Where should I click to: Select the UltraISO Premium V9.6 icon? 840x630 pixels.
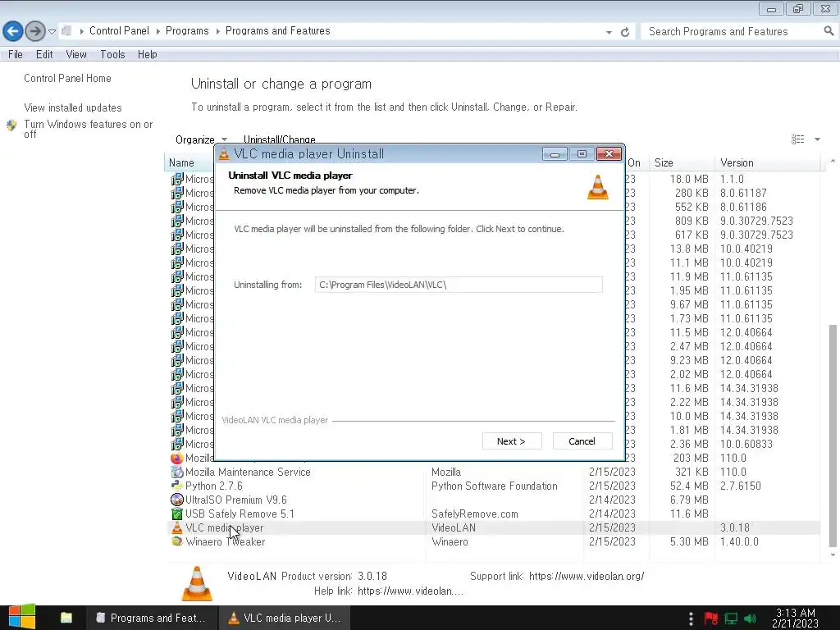pos(177,500)
